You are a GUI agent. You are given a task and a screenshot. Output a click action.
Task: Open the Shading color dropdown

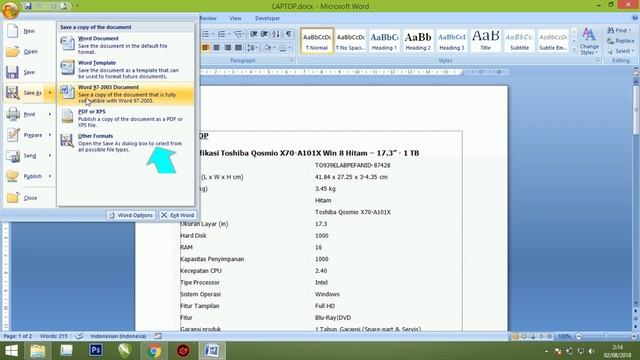270,48
